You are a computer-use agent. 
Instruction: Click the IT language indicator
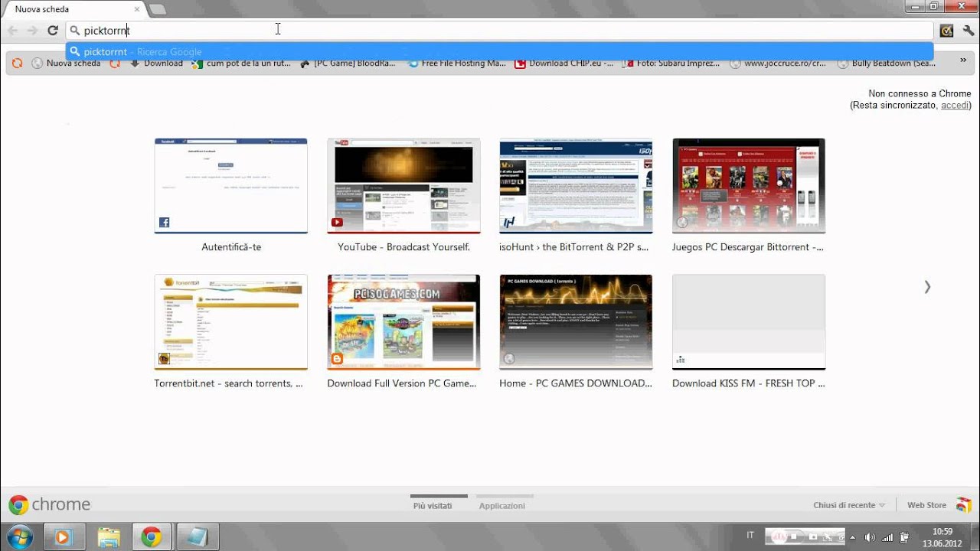(750, 535)
